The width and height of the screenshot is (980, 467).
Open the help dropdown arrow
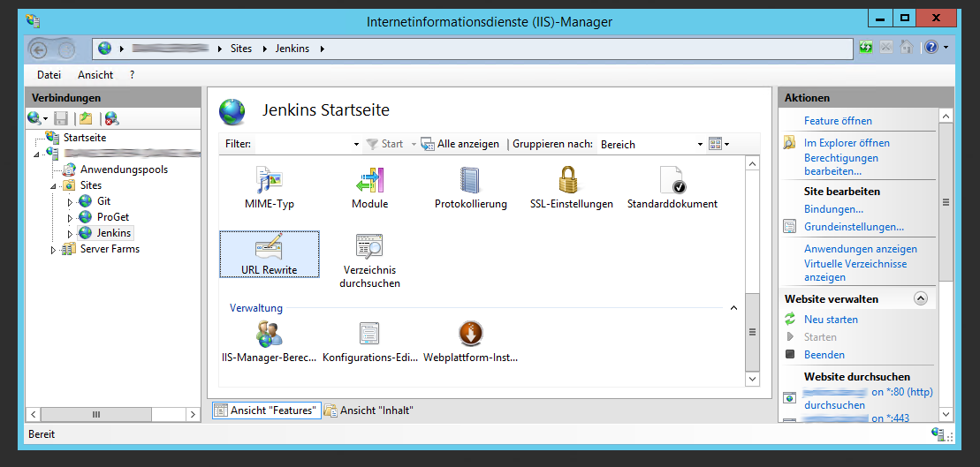coord(946,48)
